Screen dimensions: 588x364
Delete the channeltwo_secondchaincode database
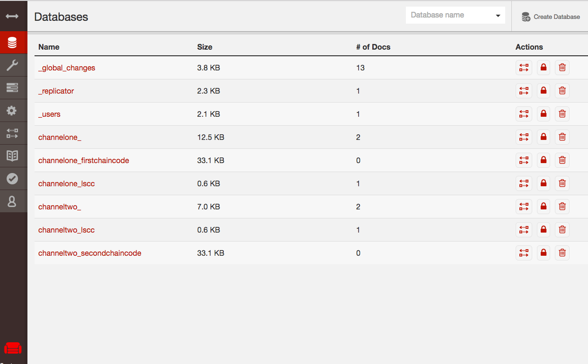(562, 253)
